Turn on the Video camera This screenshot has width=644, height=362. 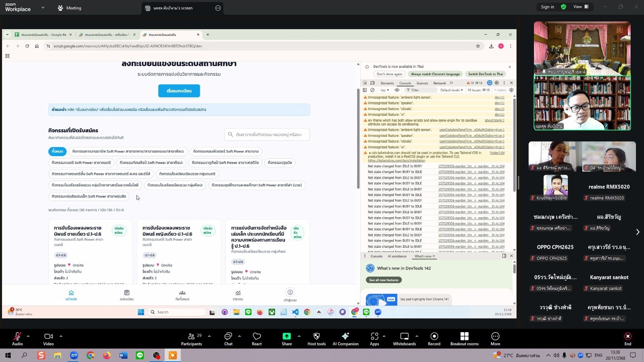point(48,336)
